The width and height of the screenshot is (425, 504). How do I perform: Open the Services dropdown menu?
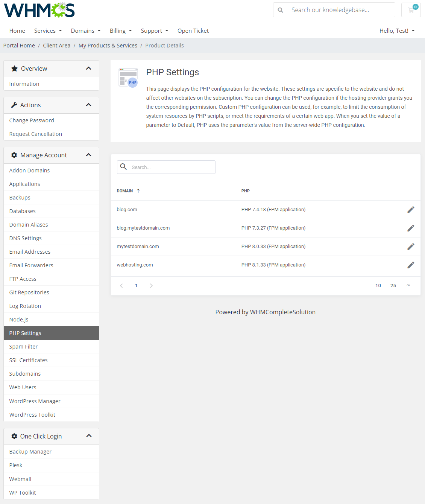(48, 31)
